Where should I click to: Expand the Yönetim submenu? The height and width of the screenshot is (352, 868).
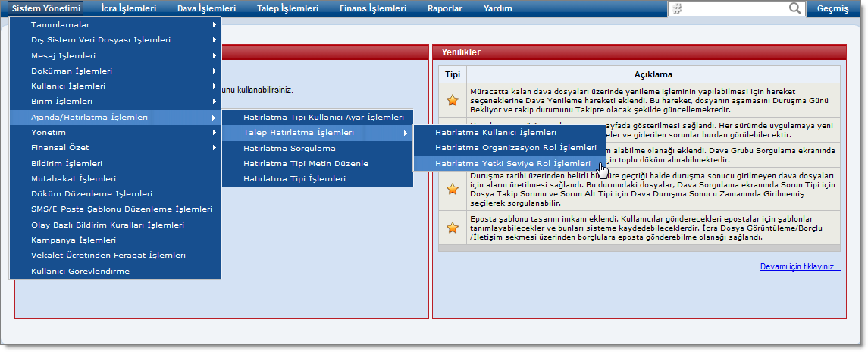pyautogui.click(x=115, y=133)
